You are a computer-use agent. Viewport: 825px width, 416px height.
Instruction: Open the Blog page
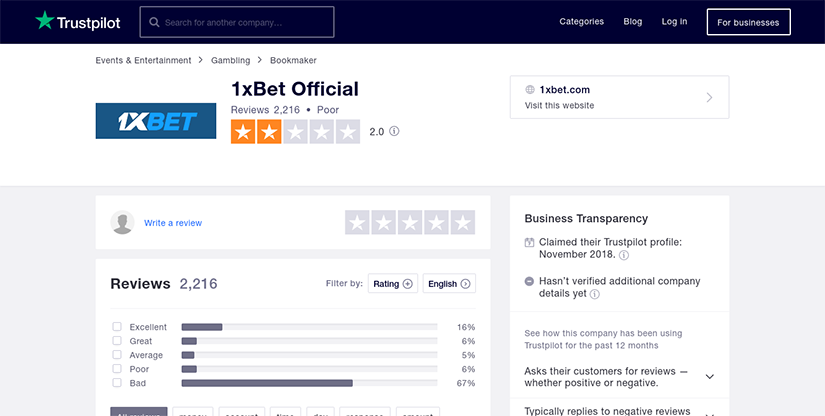[x=632, y=22]
